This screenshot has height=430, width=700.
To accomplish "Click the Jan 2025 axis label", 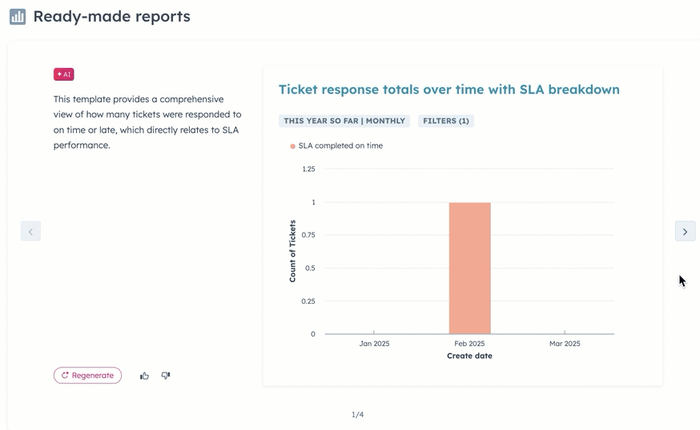I will pyautogui.click(x=374, y=343).
